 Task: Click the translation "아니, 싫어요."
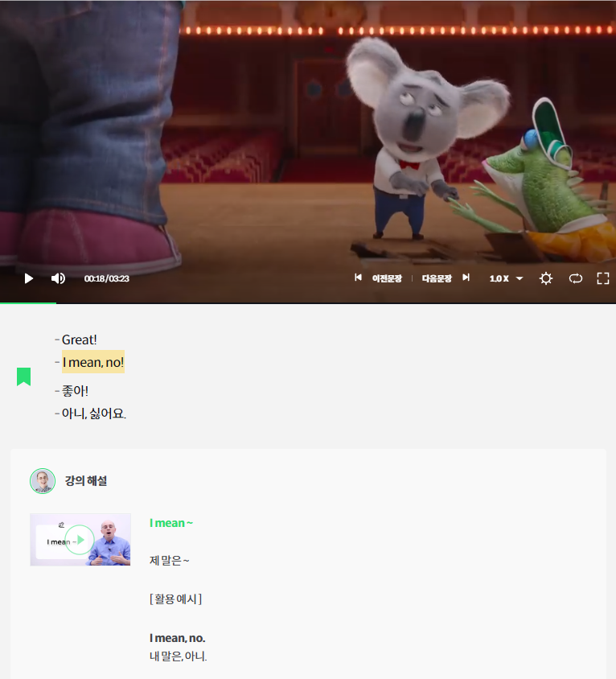(93, 414)
